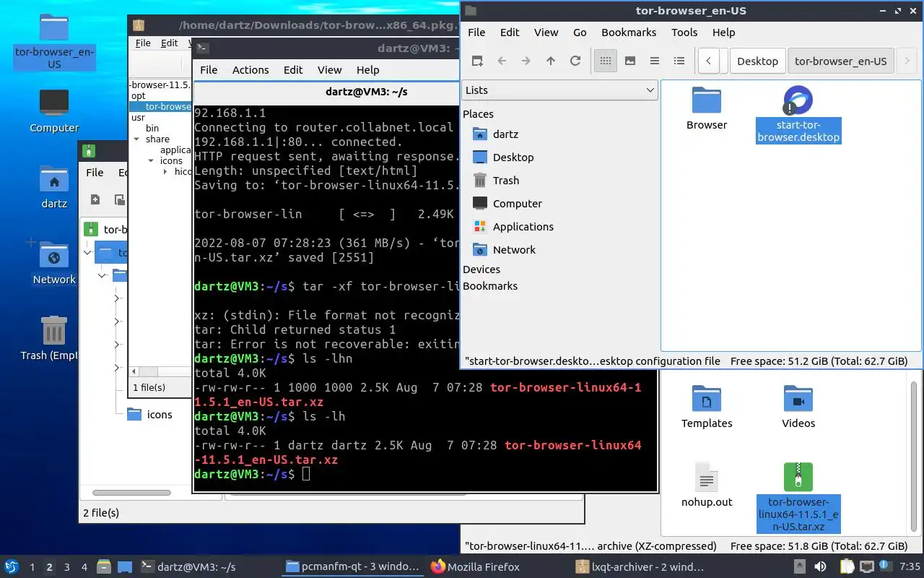Open Bookmarks menu in file manager
The width and height of the screenshot is (924, 578).
point(629,32)
